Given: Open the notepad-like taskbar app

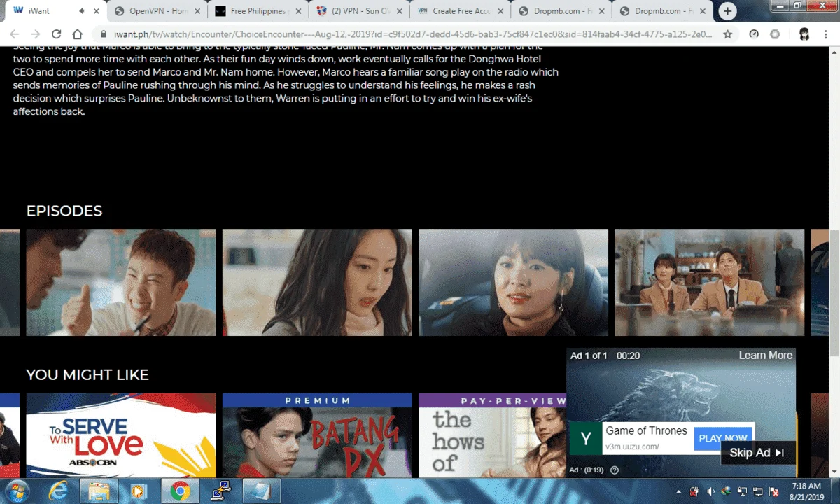Looking at the screenshot, I should point(262,491).
